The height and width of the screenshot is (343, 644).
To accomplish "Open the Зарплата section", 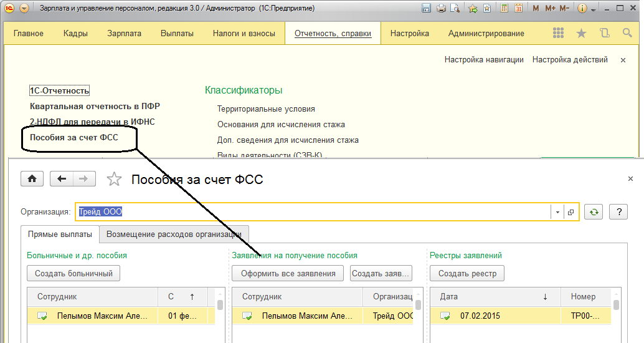I will [124, 33].
